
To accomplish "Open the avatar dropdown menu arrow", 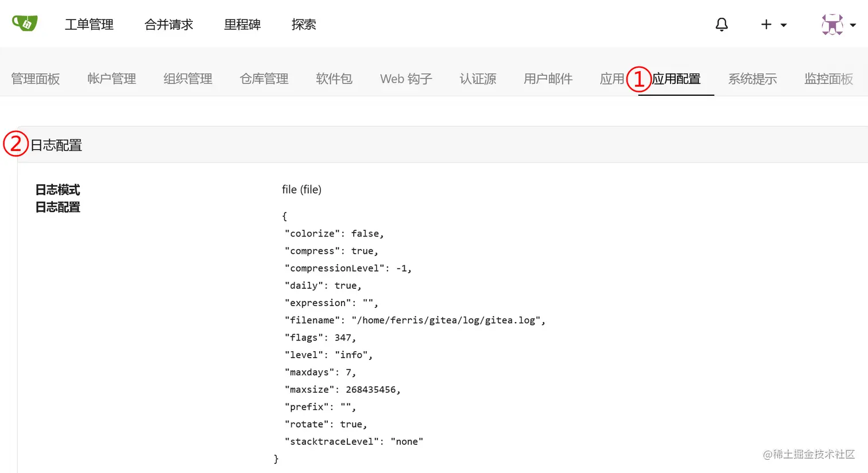I will [x=854, y=26].
